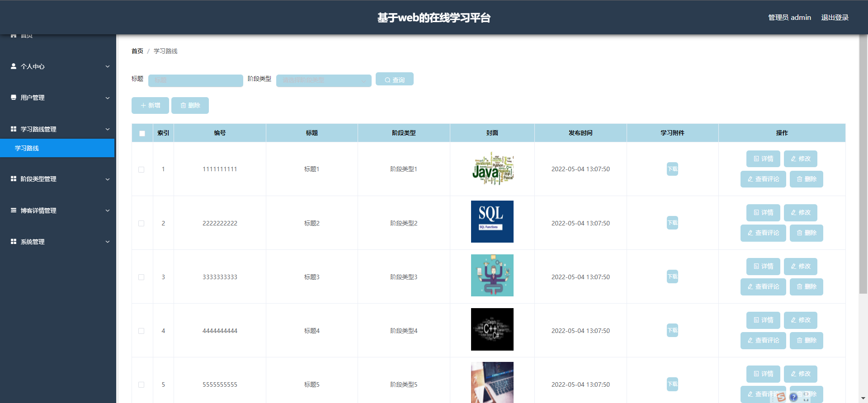The image size is (868, 403).
Task: Expand the 系统管理 menu chevron
Action: click(x=108, y=242)
